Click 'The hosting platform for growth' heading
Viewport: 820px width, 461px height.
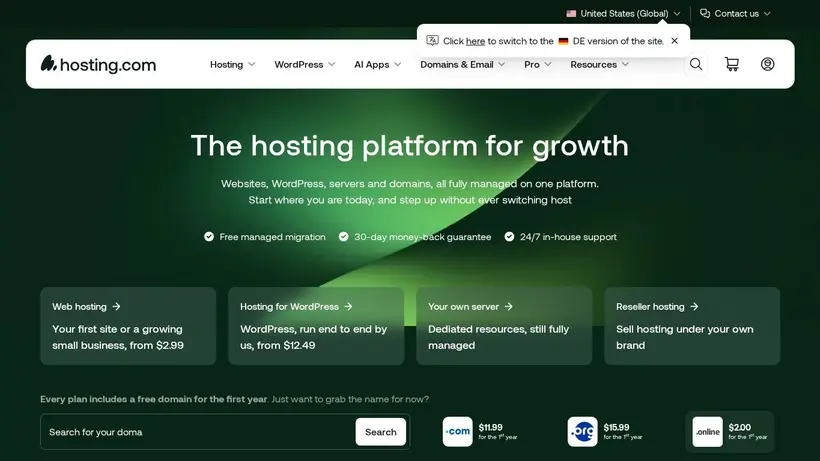[x=409, y=145]
